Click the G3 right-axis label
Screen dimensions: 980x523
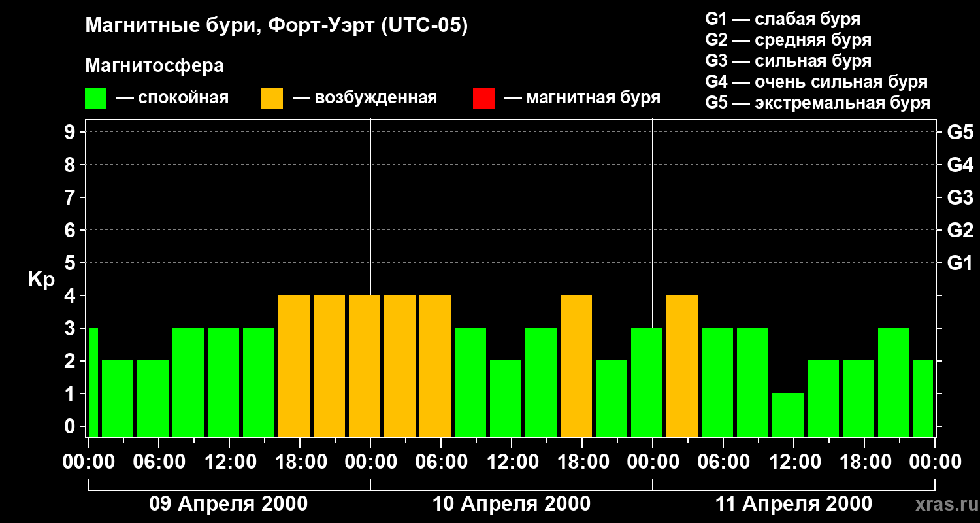click(960, 197)
